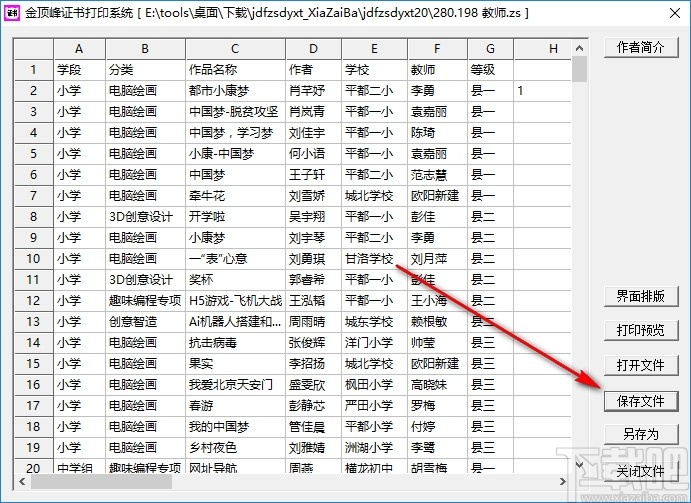
Task: Click cell 抗击病毒
Action: (x=235, y=343)
